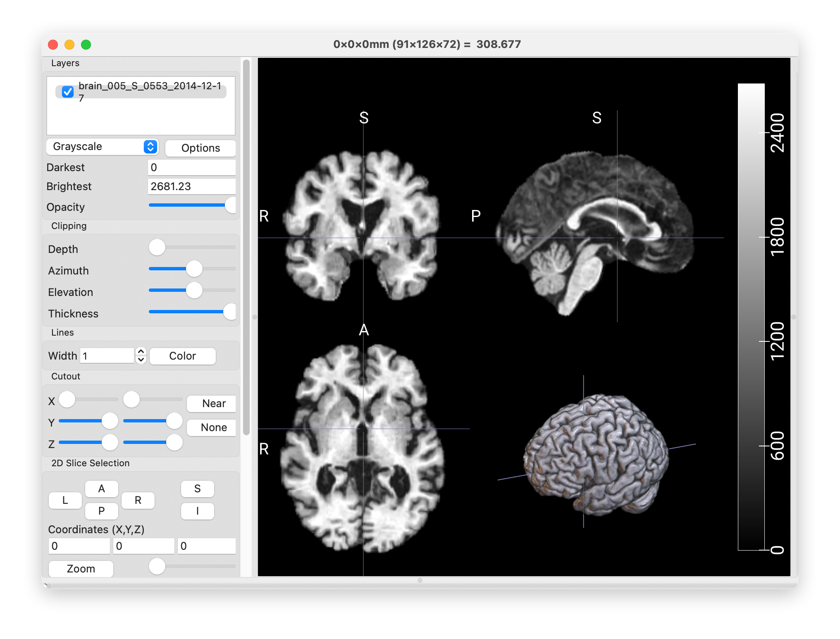The image size is (840, 639).
Task: Open the Grayscale colormap dropdown
Action: tap(102, 147)
